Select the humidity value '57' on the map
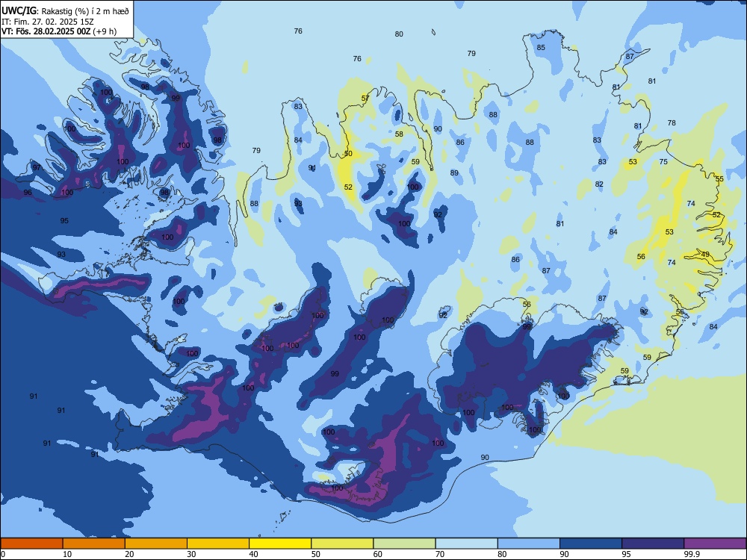This screenshot has height=560, width=747. tap(365, 99)
